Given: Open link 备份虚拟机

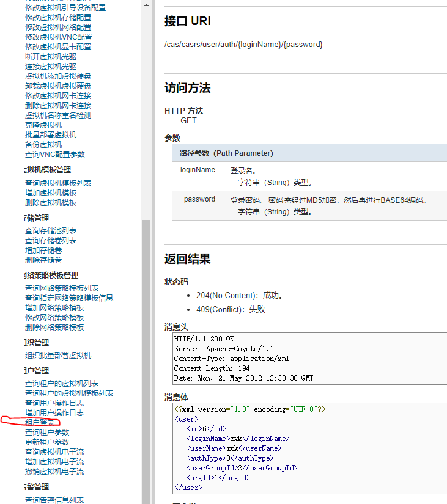Looking at the screenshot, I should point(43,145).
